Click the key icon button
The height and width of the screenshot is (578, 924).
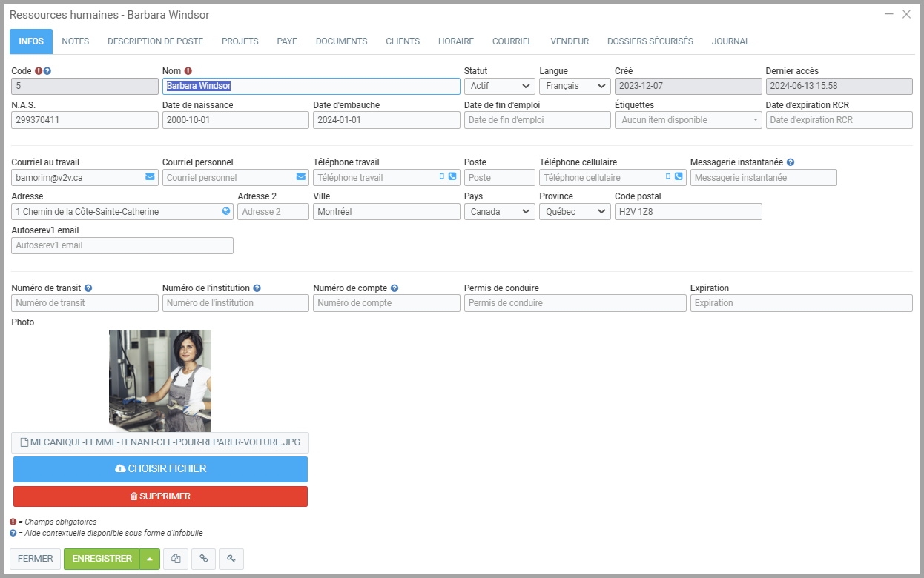[231, 559]
